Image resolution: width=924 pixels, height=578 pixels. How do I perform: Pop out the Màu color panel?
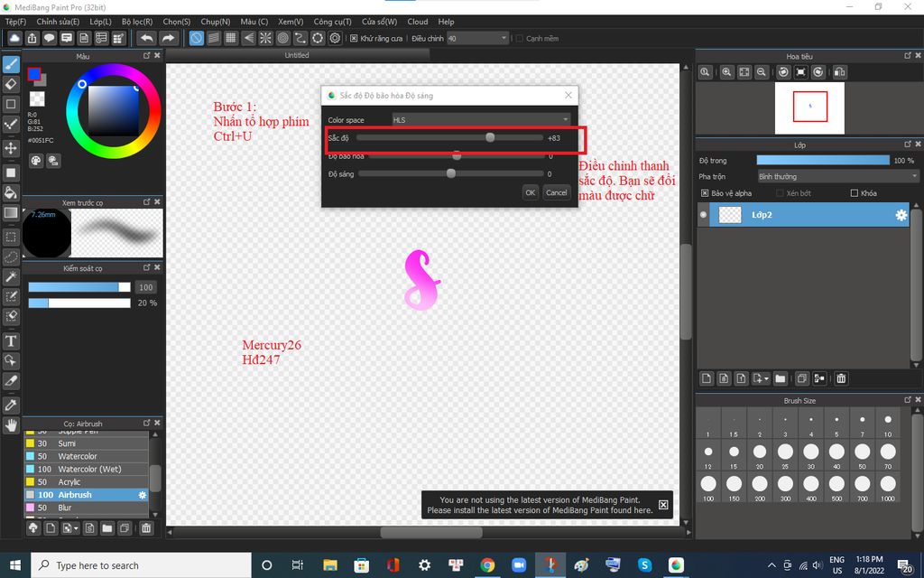point(147,55)
